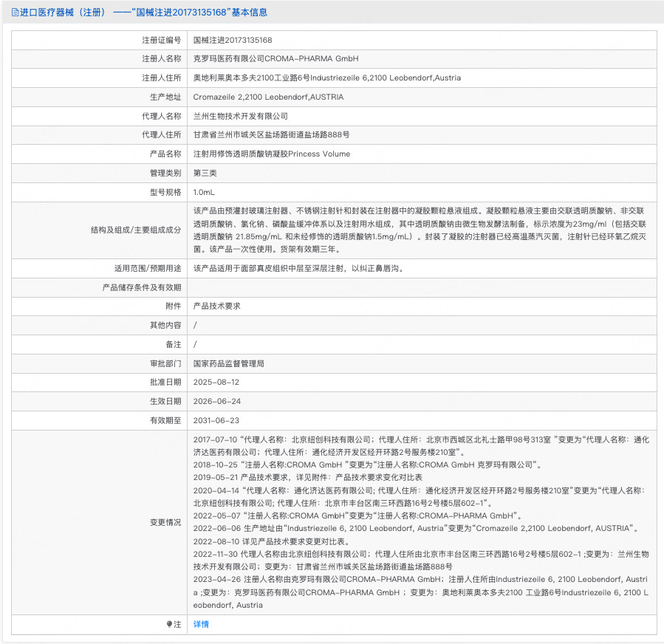Click agent name 兰州生物技术开发有限公司
The height and width of the screenshot is (644, 664).
pyautogui.click(x=241, y=116)
